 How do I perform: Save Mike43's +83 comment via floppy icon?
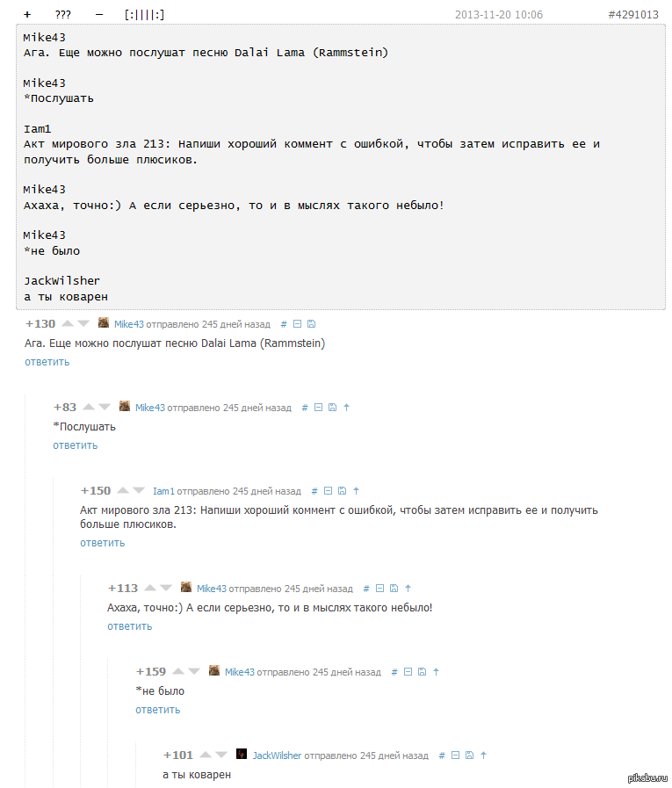click(332, 408)
